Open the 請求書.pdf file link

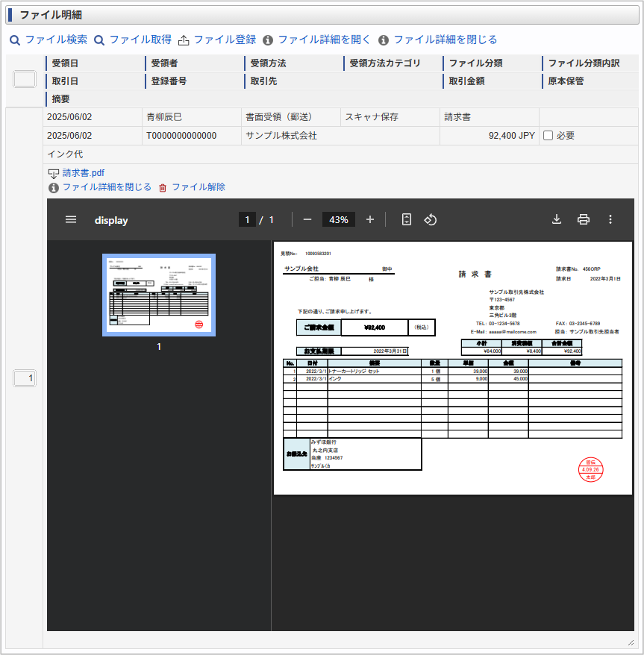point(83,173)
